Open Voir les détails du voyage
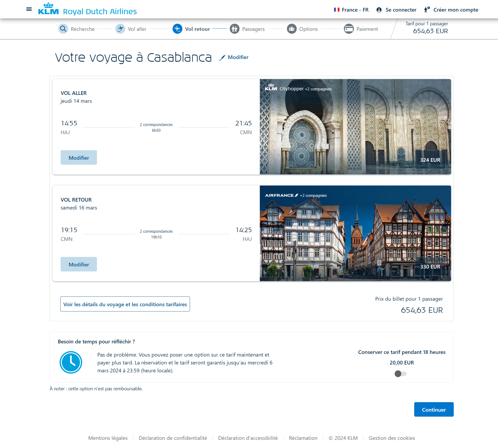 (125, 304)
